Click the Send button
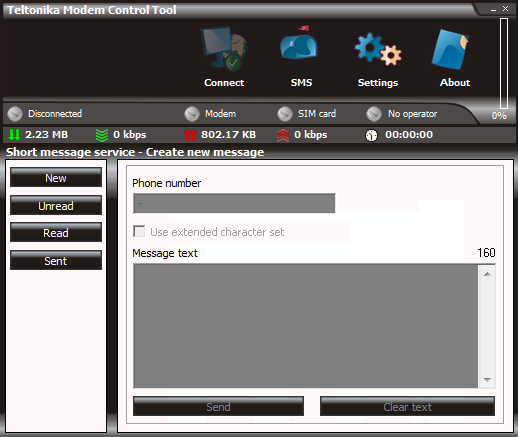 [x=218, y=406]
